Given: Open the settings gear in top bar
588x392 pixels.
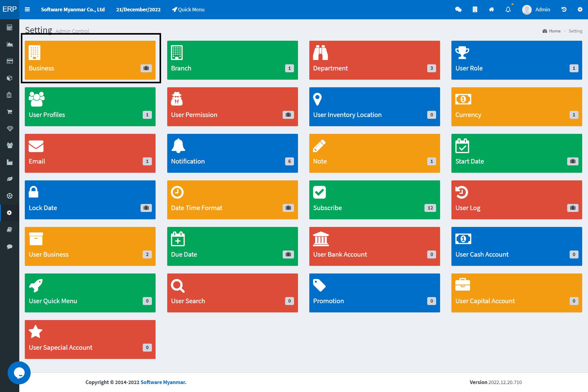Looking at the screenshot, I should (580, 9).
